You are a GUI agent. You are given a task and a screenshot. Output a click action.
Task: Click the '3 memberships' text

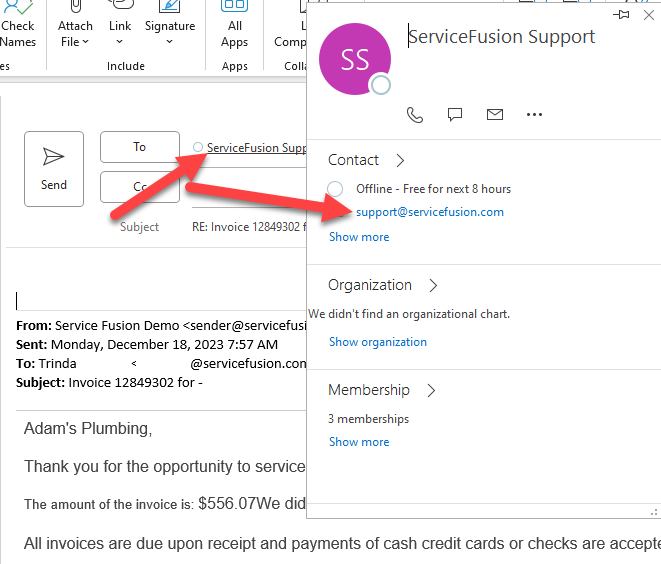tap(368, 419)
